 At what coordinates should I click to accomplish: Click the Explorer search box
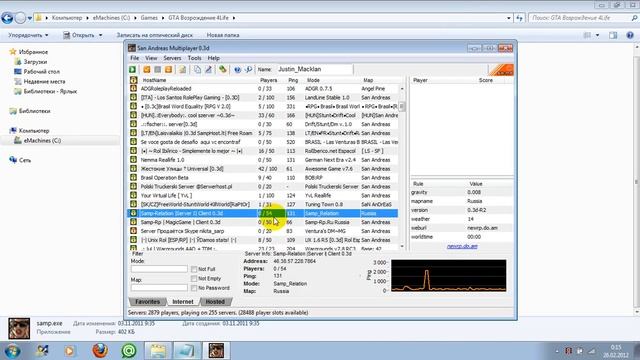pos(583,18)
